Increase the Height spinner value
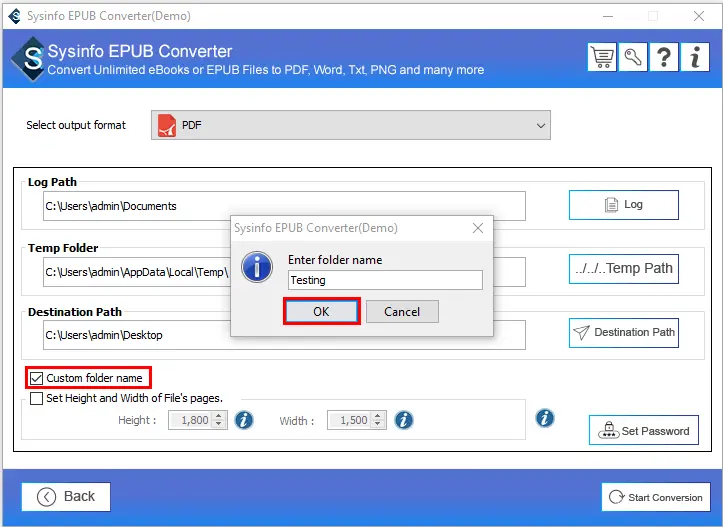The width and height of the screenshot is (723, 527). click(219, 416)
